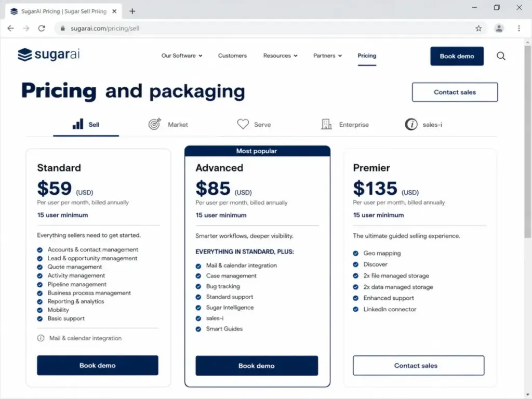Viewport: 532px width, 399px height.
Task: Click Contact sales in Premier plan
Action: click(x=418, y=365)
